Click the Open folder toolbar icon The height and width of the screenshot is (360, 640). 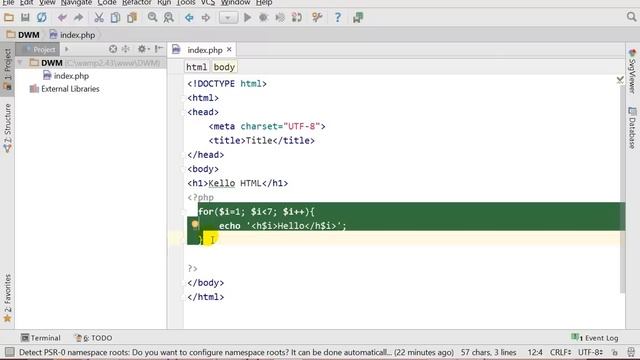pos(9,18)
